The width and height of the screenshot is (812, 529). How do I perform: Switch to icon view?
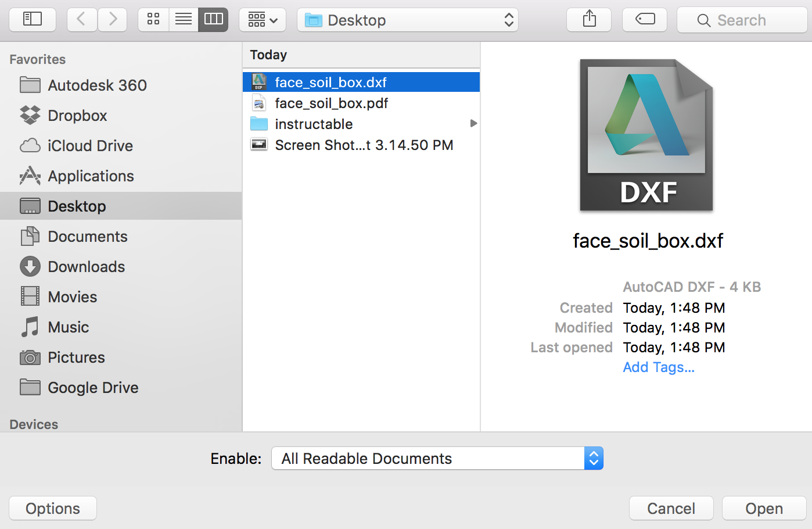[153, 20]
